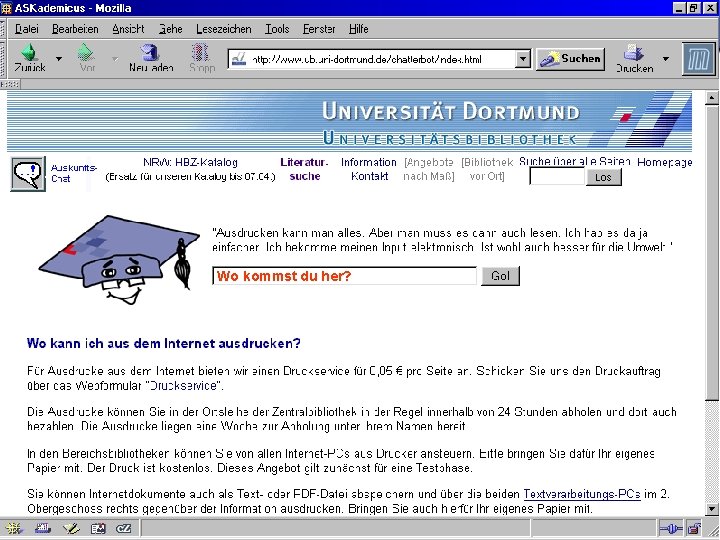The height and width of the screenshot is (540, 720).
Task: Click the navigation toolbar grippy handle
Action: (x=3, y=59)
